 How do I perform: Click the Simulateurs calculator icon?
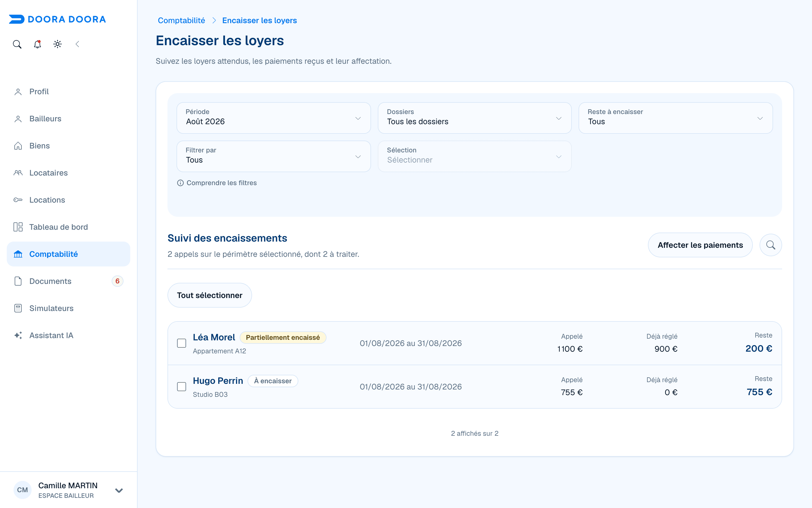coord(18,308)
